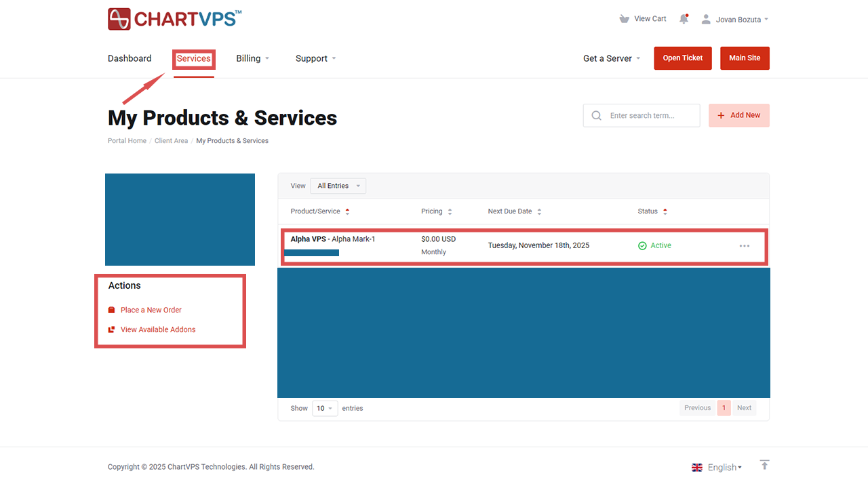Viewport: 868px width, 488px height.
Task: Sort by Pricing column arrows
Action: pos(450,211)
